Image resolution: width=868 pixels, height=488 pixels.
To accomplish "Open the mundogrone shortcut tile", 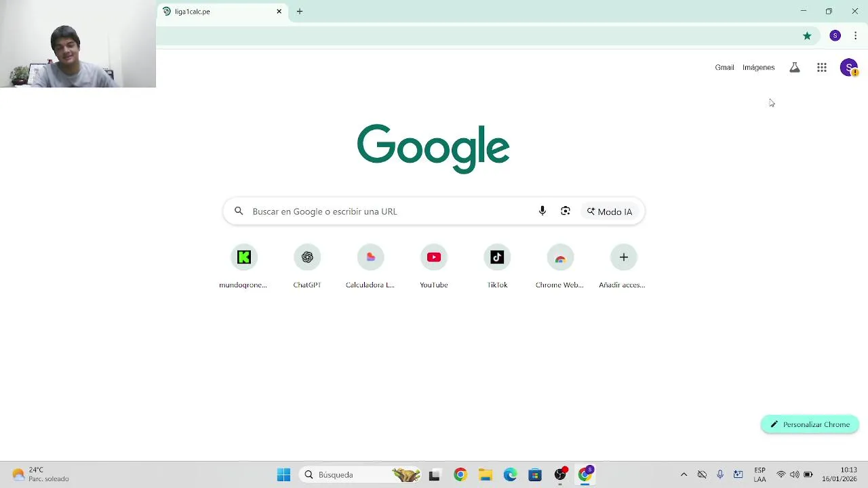I will [243, 266].
